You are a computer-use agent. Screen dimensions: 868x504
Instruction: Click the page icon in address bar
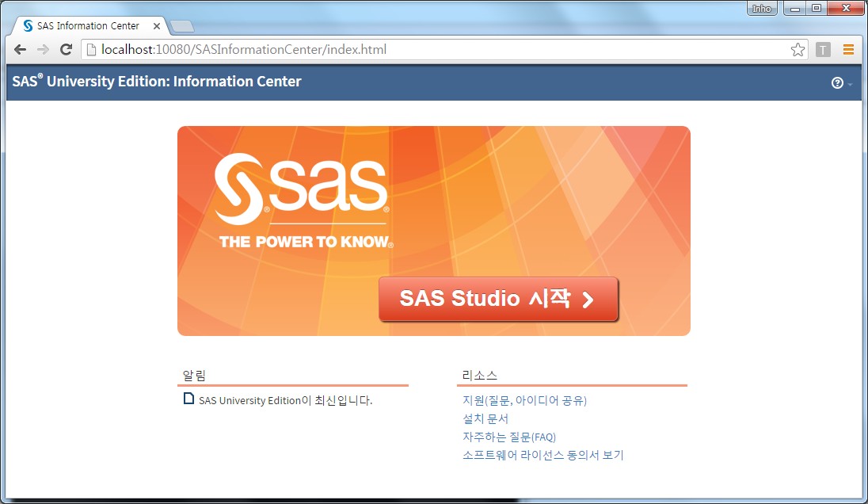(91, 50)
